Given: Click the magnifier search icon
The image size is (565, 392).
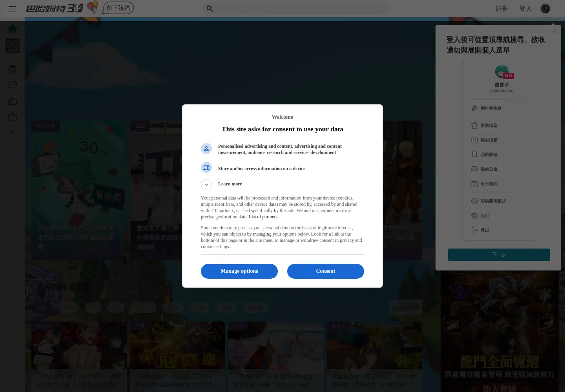Looking at the screenshot, I should click(x=210, y=9).
